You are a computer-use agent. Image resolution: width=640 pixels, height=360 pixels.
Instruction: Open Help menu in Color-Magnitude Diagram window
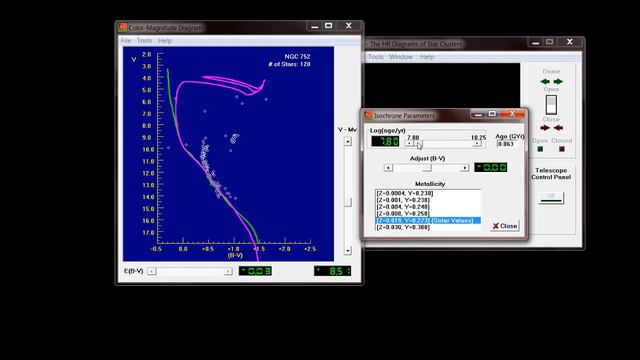click(165, 41)
